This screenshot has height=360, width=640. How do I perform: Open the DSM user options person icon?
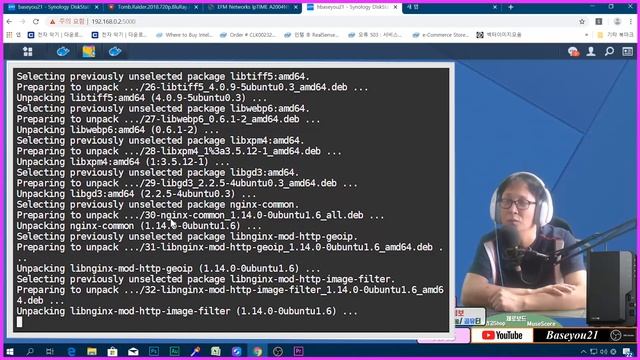coord(591,51)
